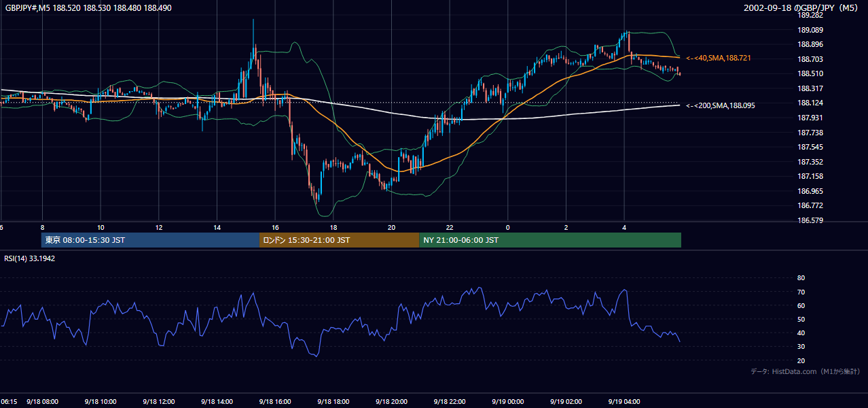Click the RSI scale level 40
The height and width of the screenshot is (408, 868).
[x=801, y=333]
